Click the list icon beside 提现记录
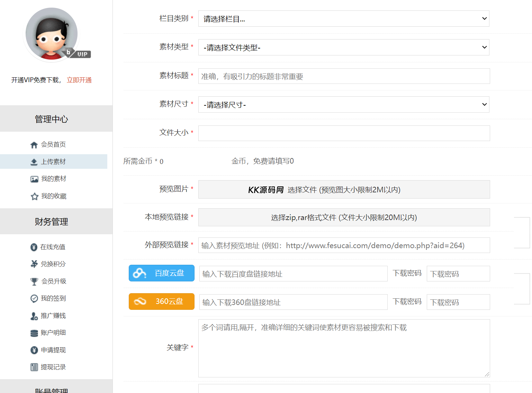The height and width of the screenshot is (393, 532). (x=34, y=367)
